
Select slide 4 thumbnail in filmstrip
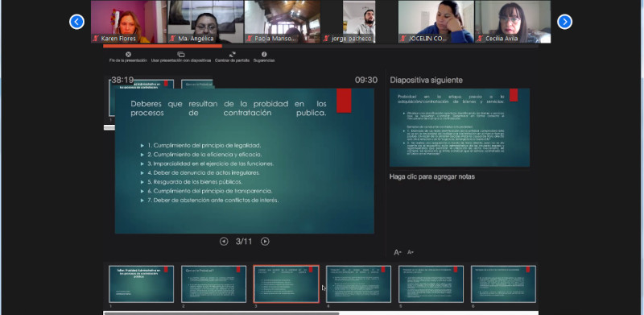tap(358, 284)
